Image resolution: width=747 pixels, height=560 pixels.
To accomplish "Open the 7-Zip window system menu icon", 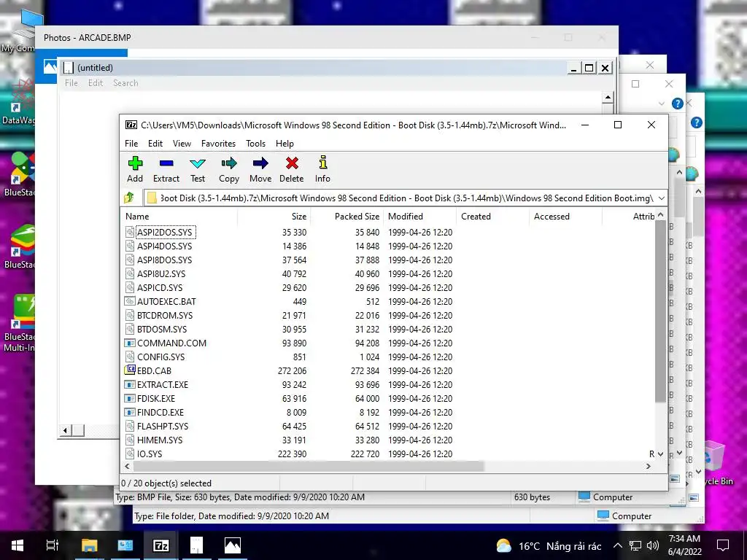I will 131,125.
